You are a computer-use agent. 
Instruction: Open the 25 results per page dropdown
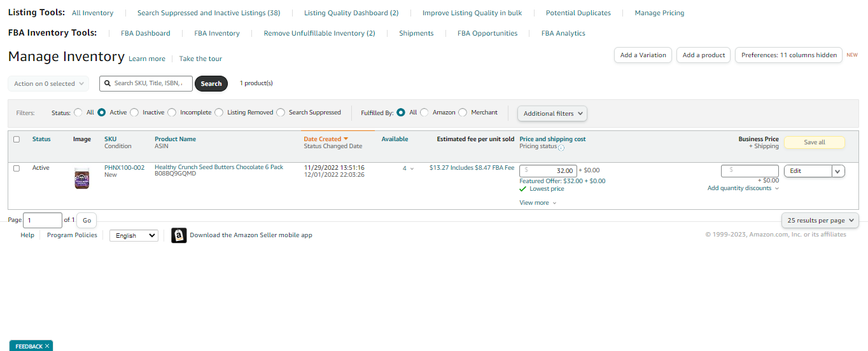820,220
